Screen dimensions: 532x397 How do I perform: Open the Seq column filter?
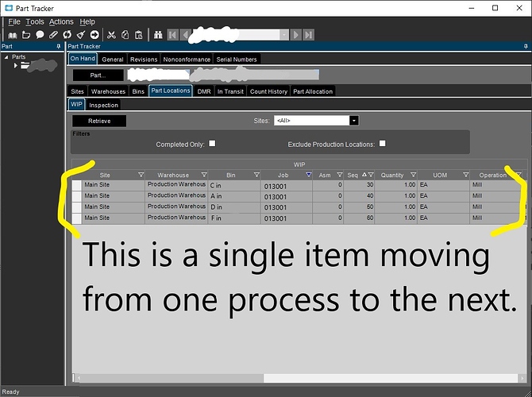[x=371, y=175]
